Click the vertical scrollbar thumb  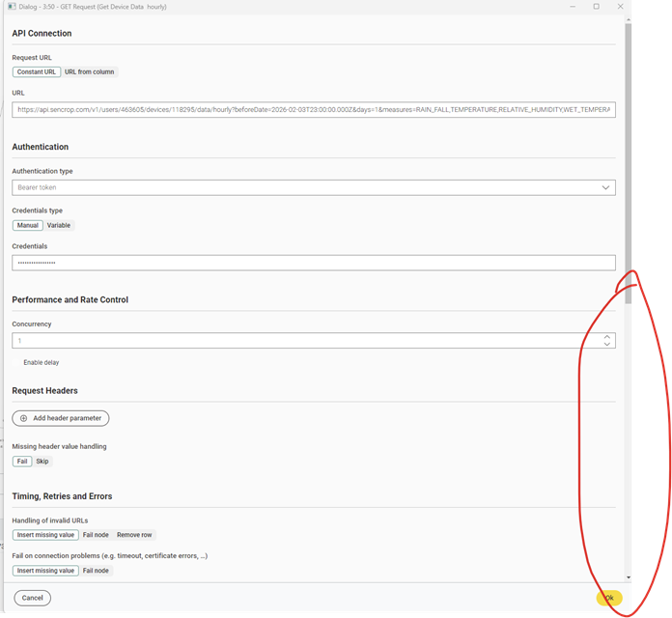click(629, 154)
